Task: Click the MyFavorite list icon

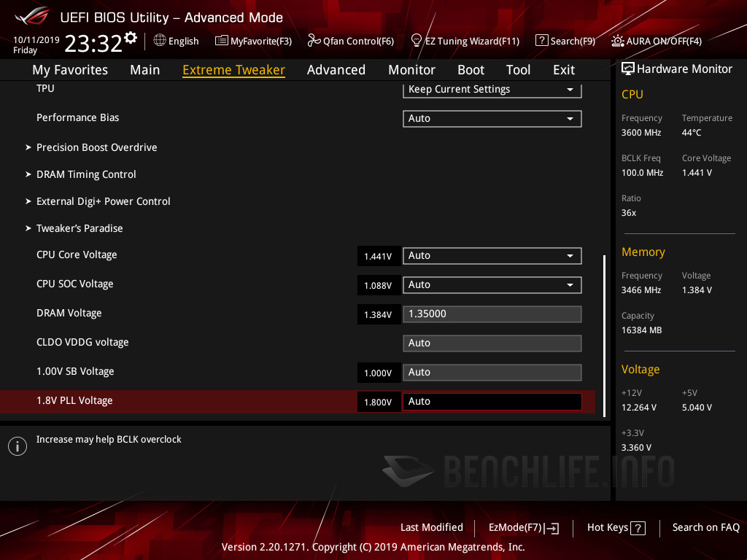Action: point(222,41)
